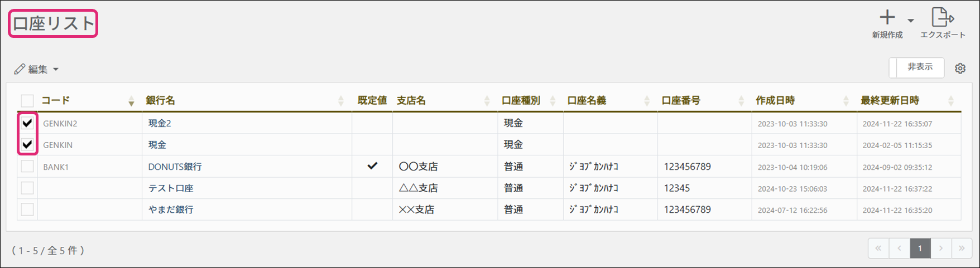
Task: Sort by 銀行名 column sort icon
Action: click(341, 101)
